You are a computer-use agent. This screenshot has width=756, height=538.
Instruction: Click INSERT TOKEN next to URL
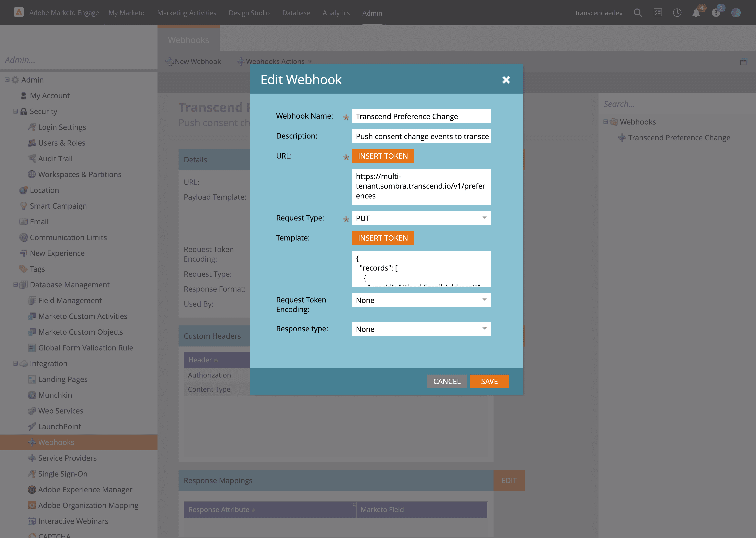383,156
